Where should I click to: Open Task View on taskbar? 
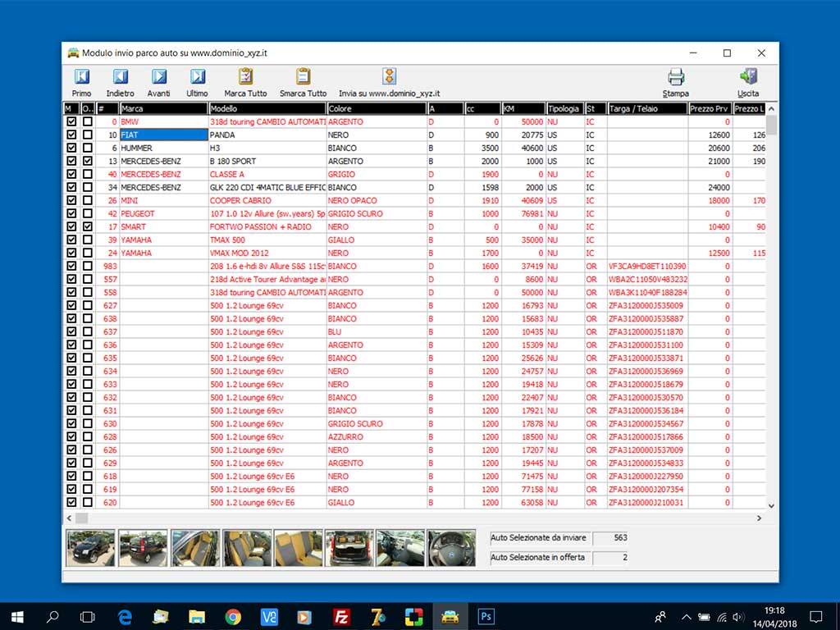(87, 617)
